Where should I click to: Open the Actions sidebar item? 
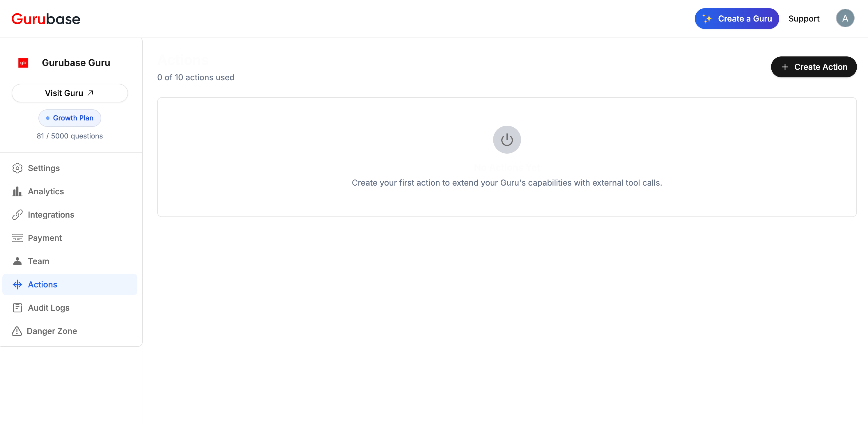tap(42, 285)
